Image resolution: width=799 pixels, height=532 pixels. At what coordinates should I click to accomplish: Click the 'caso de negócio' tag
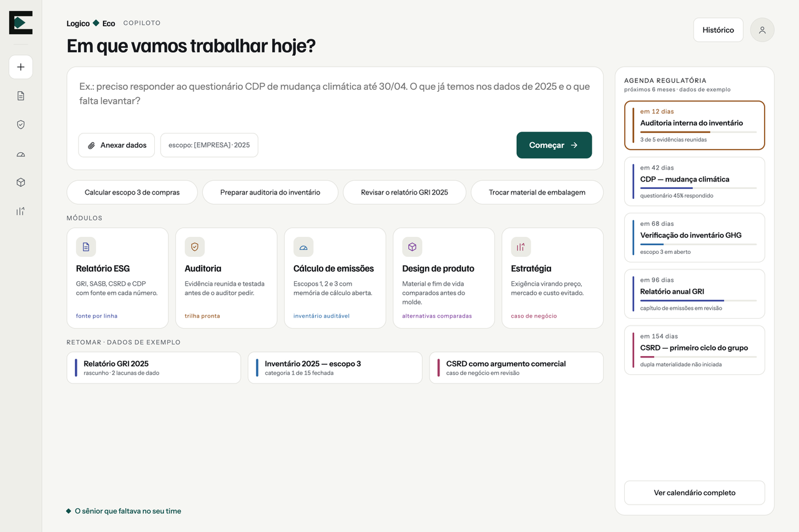click(x=534, y=316)
